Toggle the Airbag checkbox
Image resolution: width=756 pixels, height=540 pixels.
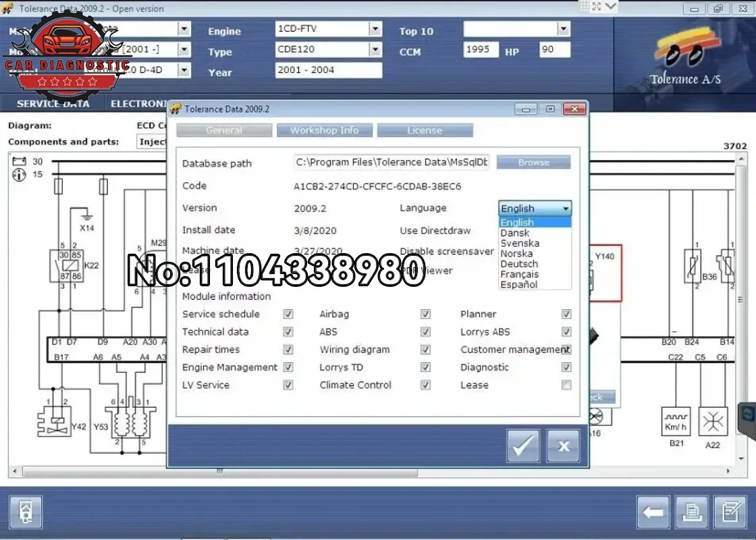tap(425, 315)
